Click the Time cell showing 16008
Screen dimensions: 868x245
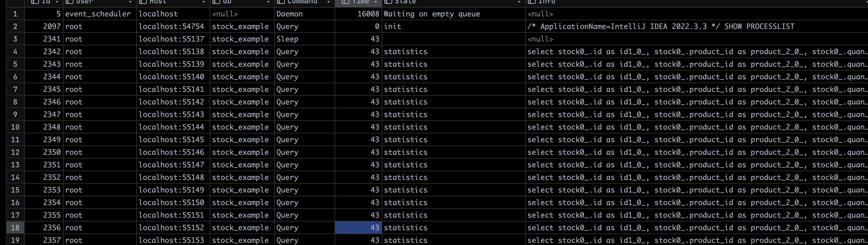(x=358, y=14)
